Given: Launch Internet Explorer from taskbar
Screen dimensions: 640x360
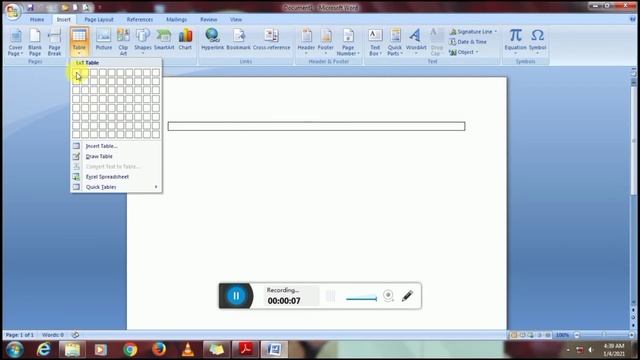Looking at the screenshot, I should (x=43, y=350).
